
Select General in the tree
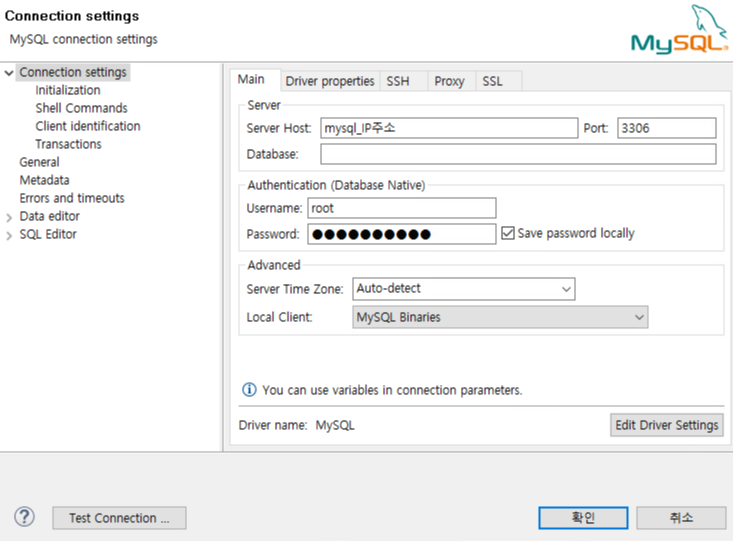[x=39, y=162]
